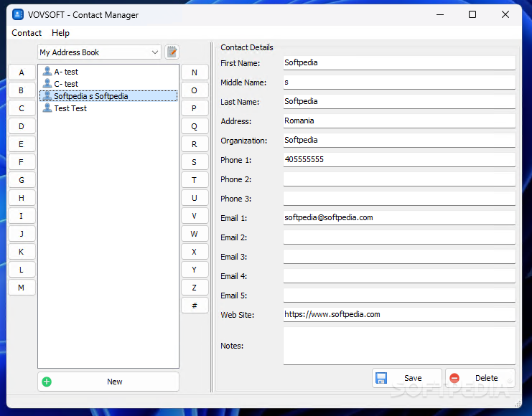Click the empty Email 2 field
Viewport: 532px width, 416px height.
point(399,237)
